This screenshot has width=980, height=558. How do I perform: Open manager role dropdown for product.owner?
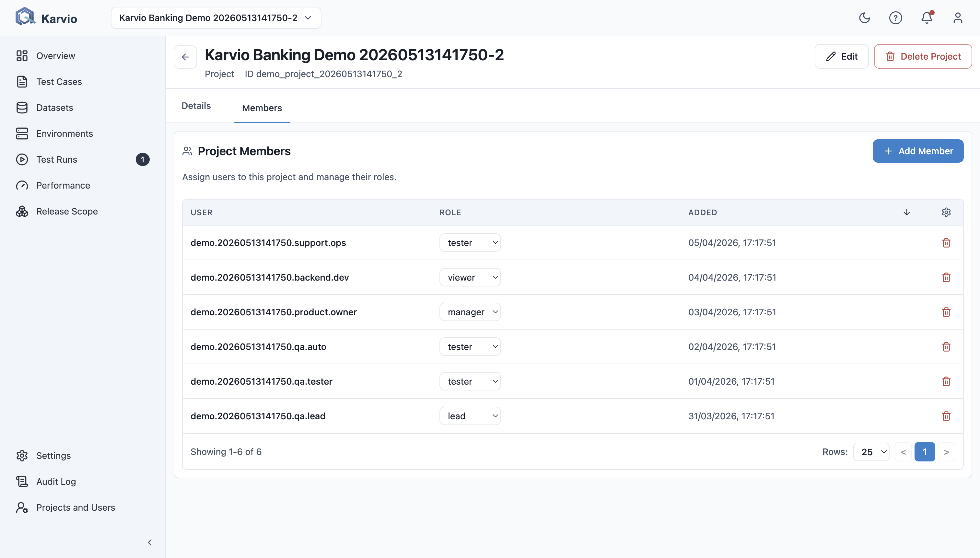[x=470, y=312]
